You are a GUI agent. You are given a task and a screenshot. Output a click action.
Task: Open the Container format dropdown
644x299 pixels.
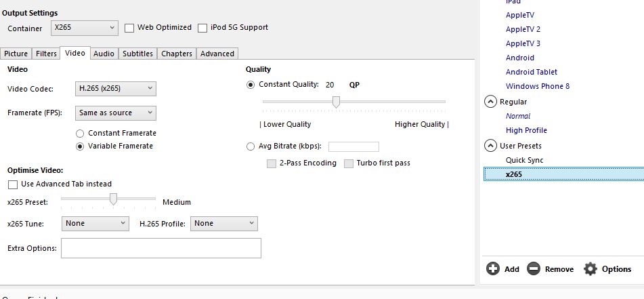coord(85,28)
